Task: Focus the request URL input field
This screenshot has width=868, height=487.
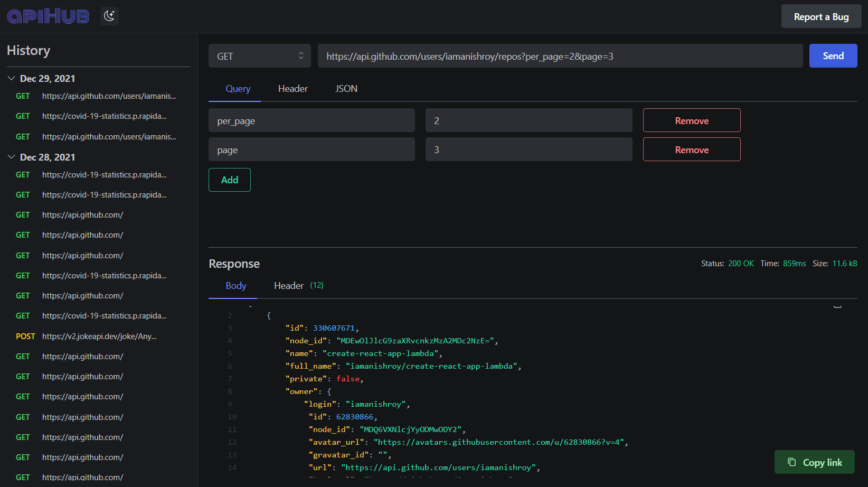Action: [x=560, y=56]
